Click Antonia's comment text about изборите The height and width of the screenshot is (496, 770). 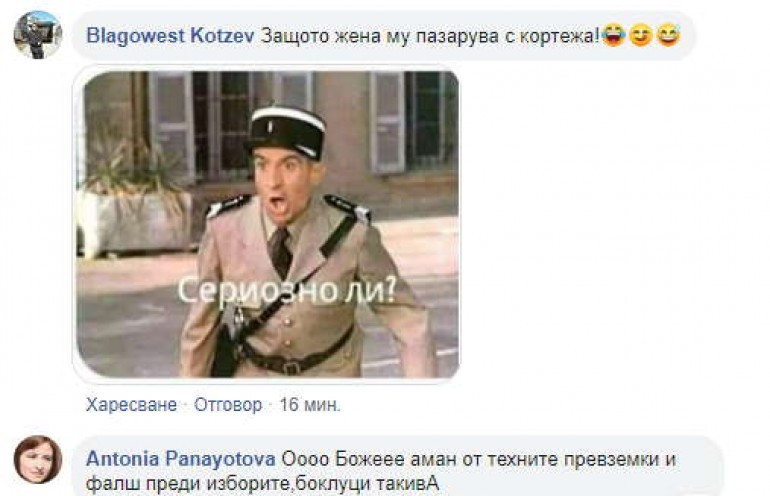(x=381, y=471)
